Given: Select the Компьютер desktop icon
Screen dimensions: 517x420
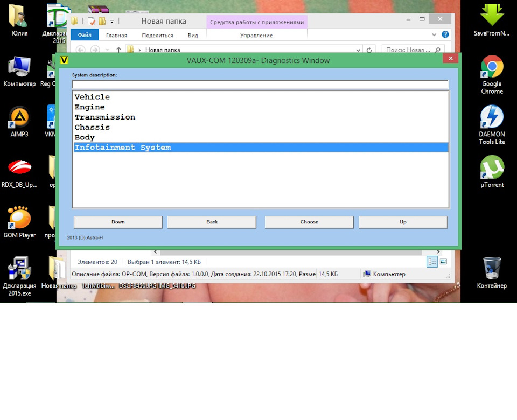Looking at the screenshot, I should click(x=19, y=72).
